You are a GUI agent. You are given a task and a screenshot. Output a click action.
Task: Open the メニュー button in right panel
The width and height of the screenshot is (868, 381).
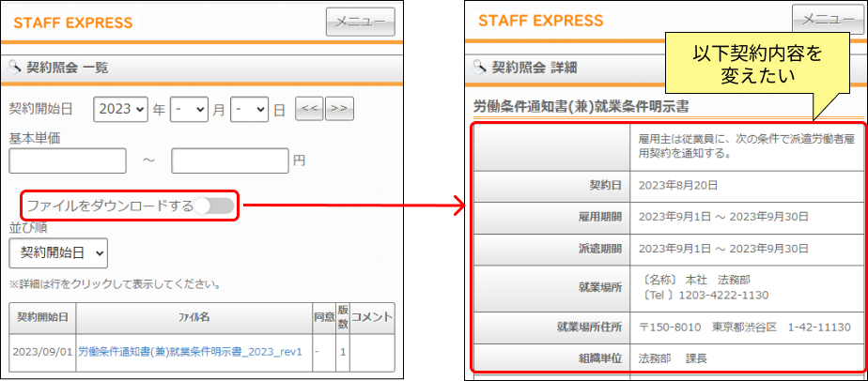(828, 19)
